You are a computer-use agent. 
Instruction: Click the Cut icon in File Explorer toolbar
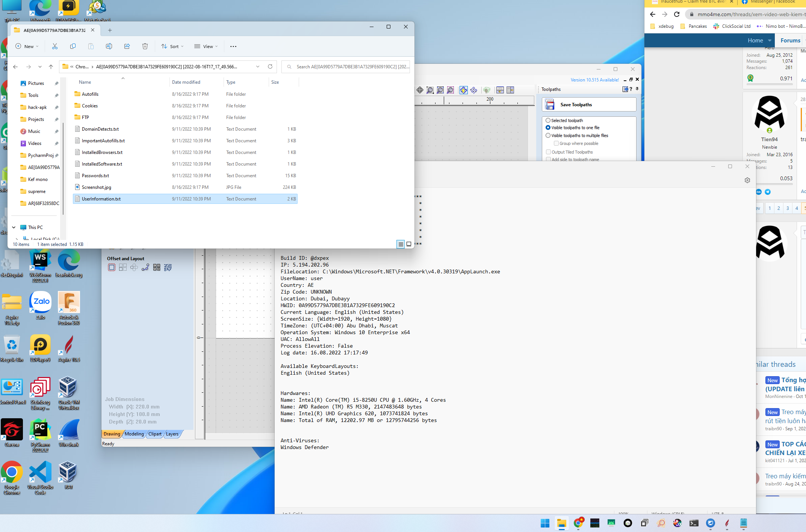55,47
